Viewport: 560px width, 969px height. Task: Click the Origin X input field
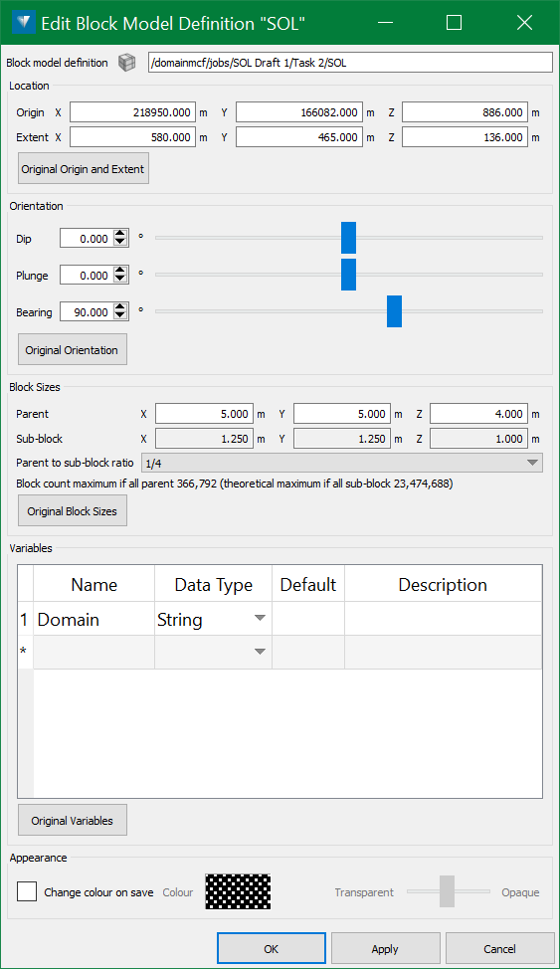(x=133, y=112)
